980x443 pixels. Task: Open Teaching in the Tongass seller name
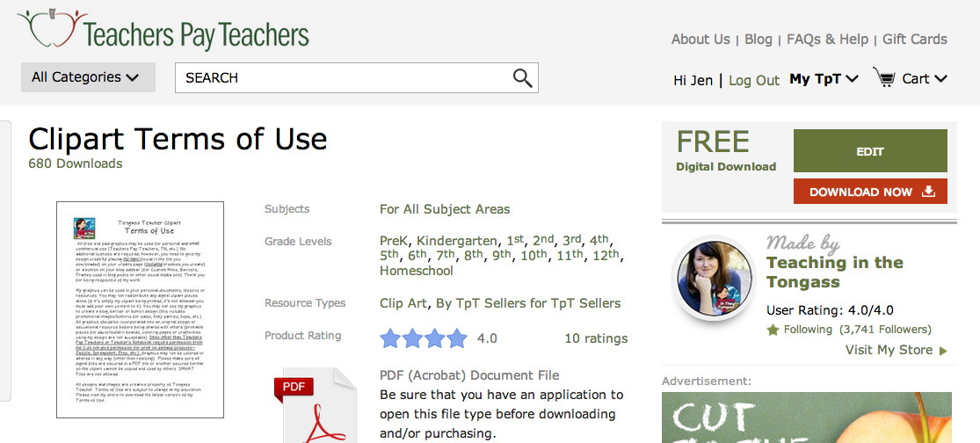[834, 272]
